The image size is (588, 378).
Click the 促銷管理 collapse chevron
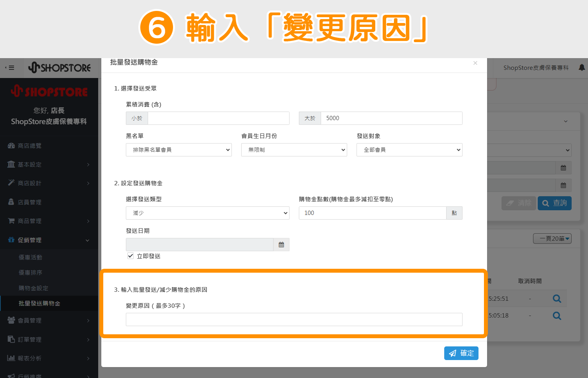point(87,240)
